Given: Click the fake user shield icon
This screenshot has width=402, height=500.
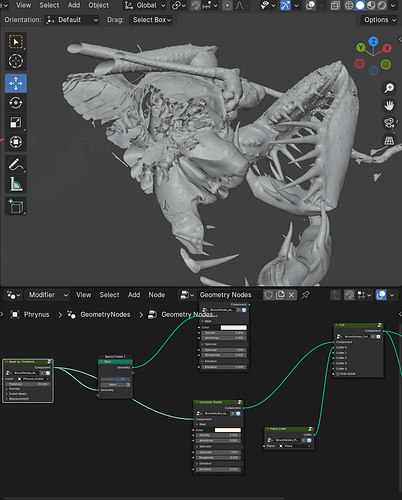Looking at the screenshot, I should point(269,295).
